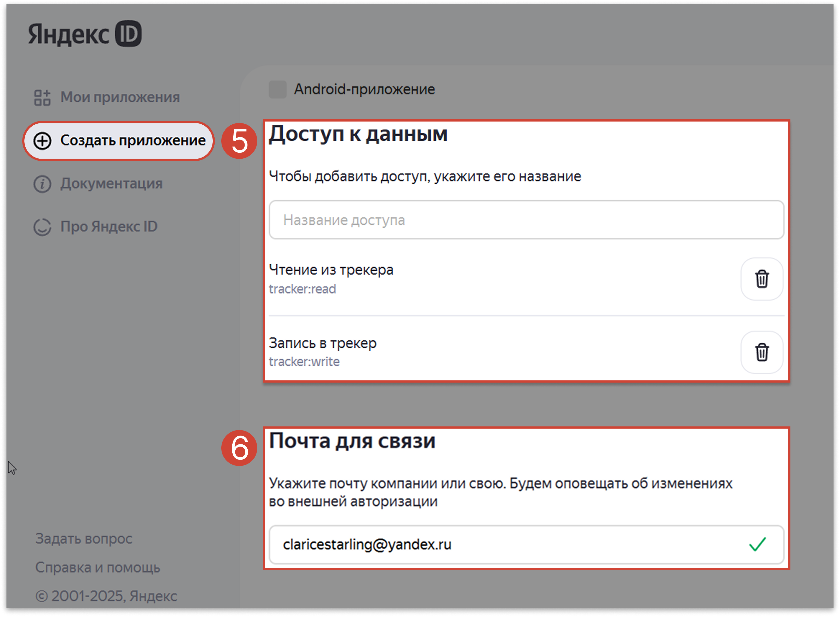Click the Задать вопрос link
Screen dimensions: 840x617
click(x=84, y=539)
